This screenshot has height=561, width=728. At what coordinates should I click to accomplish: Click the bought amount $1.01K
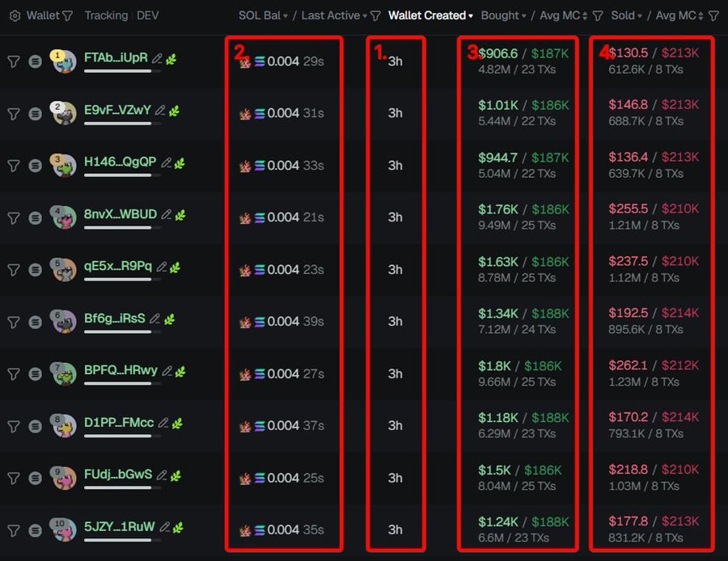(x=498, y=105)
